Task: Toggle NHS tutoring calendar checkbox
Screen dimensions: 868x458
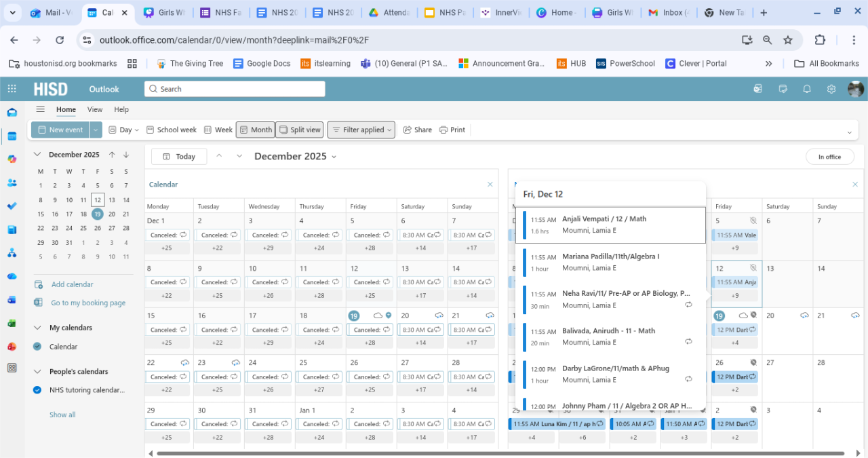Action: point(37,390)
